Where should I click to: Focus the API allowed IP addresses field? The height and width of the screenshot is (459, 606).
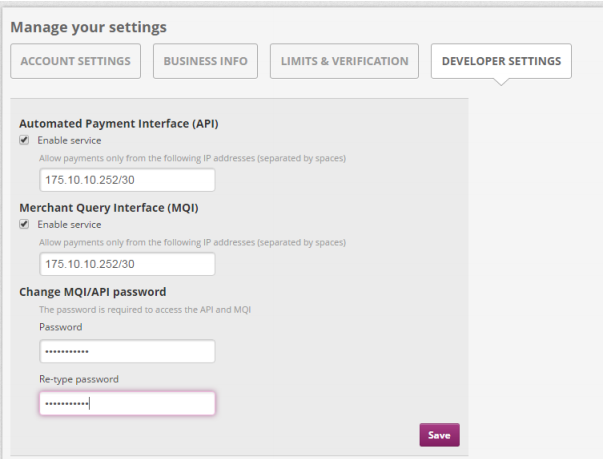pyautogui.click(x=127, y=180)
